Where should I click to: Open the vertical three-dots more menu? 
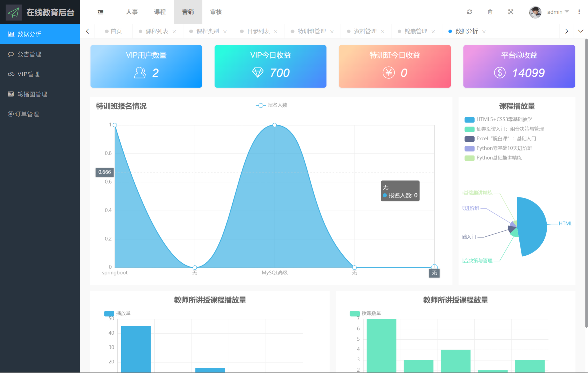[579, 12]
